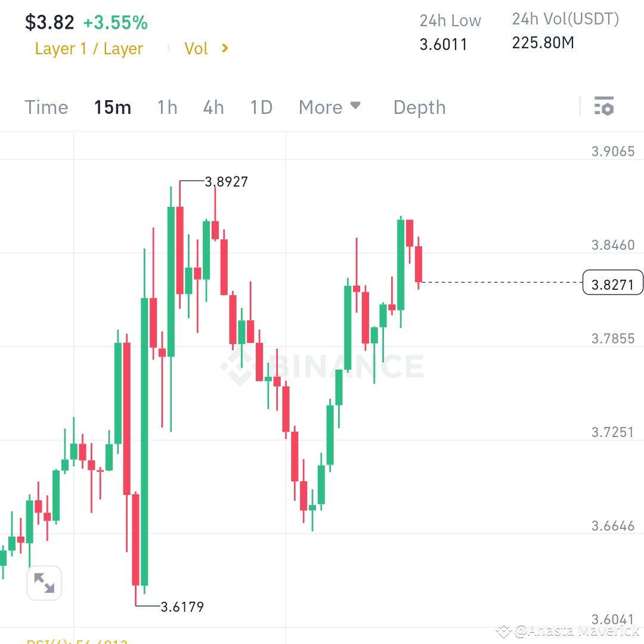Tap the 24h Vol(USDT) value 225.80M
The height and width of the screenshot is (644, 644).
pyautogui.click(x=543, y=43)
